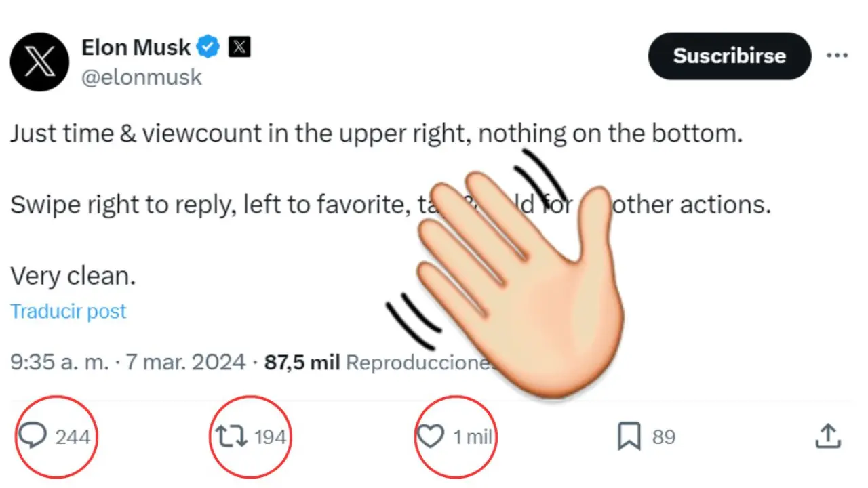Open the Elon Musk display name
The height and width of the screenshot is (488, 868).
tap(136, 47)
